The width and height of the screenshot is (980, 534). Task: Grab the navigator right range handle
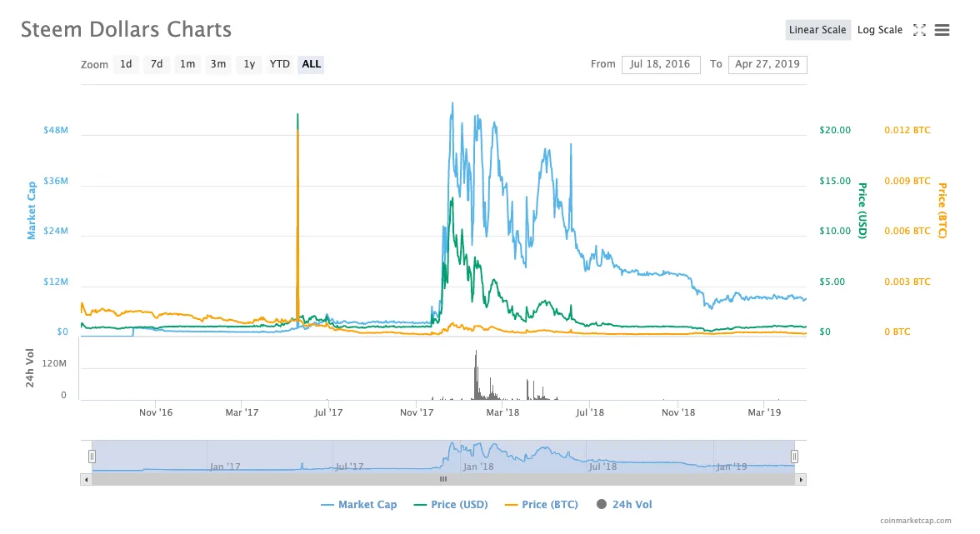(x=794, y=457)
